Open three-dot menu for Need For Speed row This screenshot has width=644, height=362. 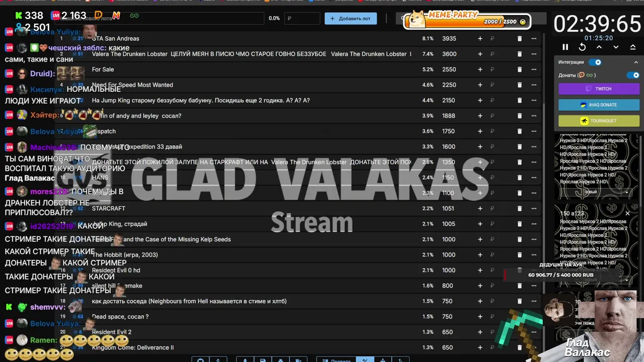[x=534, y=85]
